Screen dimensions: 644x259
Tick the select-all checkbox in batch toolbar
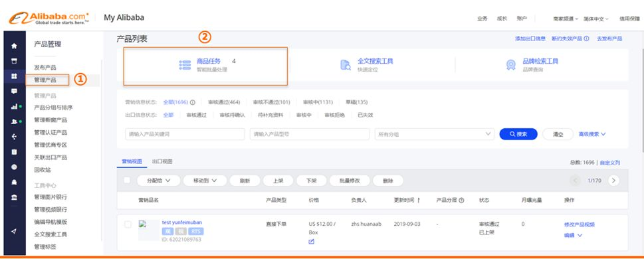pos(128,180)
